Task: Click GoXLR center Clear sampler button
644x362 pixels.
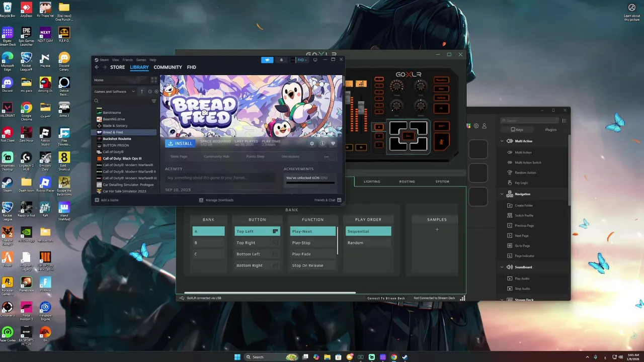Action: 408,136
